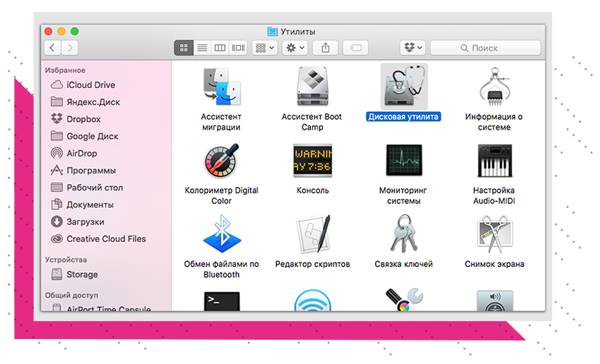The height and width of the screenshot is (364, 600).
Task: Click the Утилиты title folder icon
Action: (x=272, y=31)
